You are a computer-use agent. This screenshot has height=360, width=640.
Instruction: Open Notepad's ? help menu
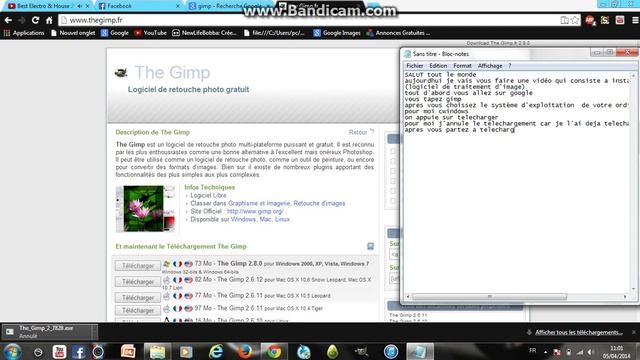[509, 66]
